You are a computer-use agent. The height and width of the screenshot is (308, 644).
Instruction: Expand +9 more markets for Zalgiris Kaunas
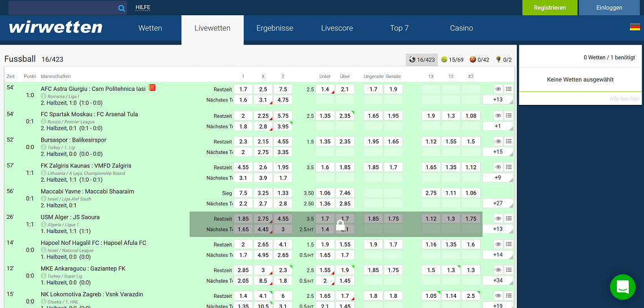point(498,178)
